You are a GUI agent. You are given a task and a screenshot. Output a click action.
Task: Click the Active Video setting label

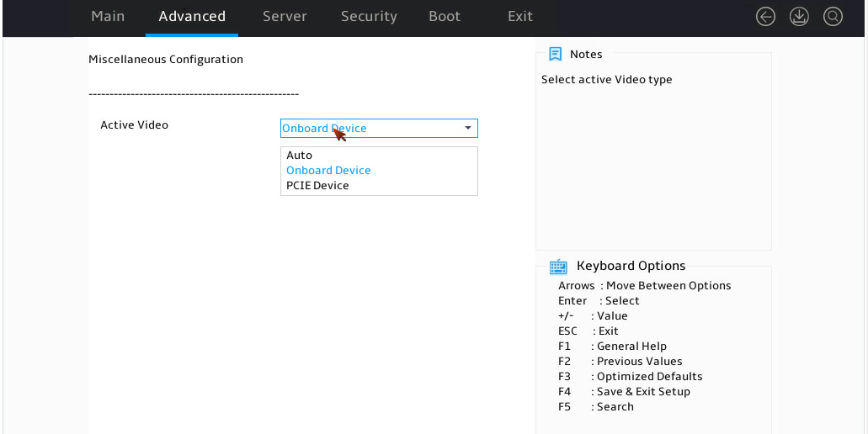click(134, 125)
